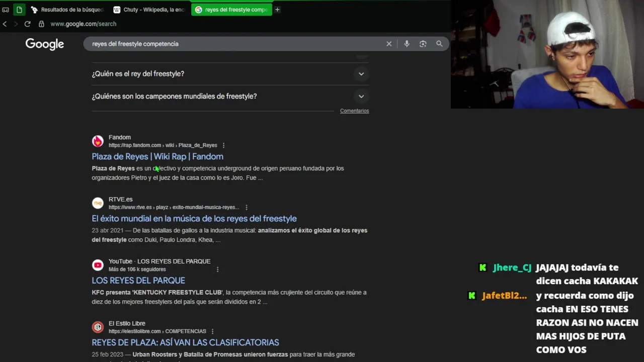The height and width of the screenshot is (362, 644).
Task: Search by image with lens icon
Action: (x=423, y=44)
